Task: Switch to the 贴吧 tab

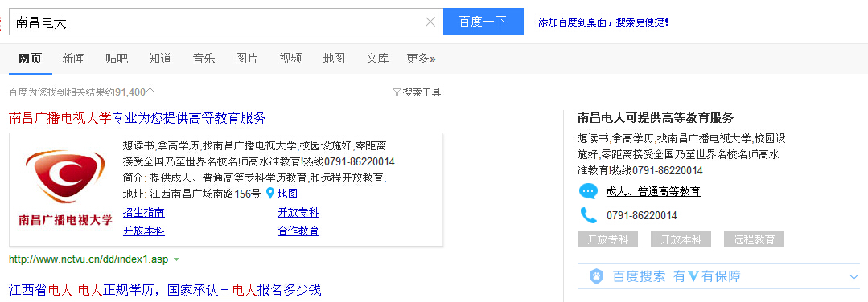Action: pos(117,59)
